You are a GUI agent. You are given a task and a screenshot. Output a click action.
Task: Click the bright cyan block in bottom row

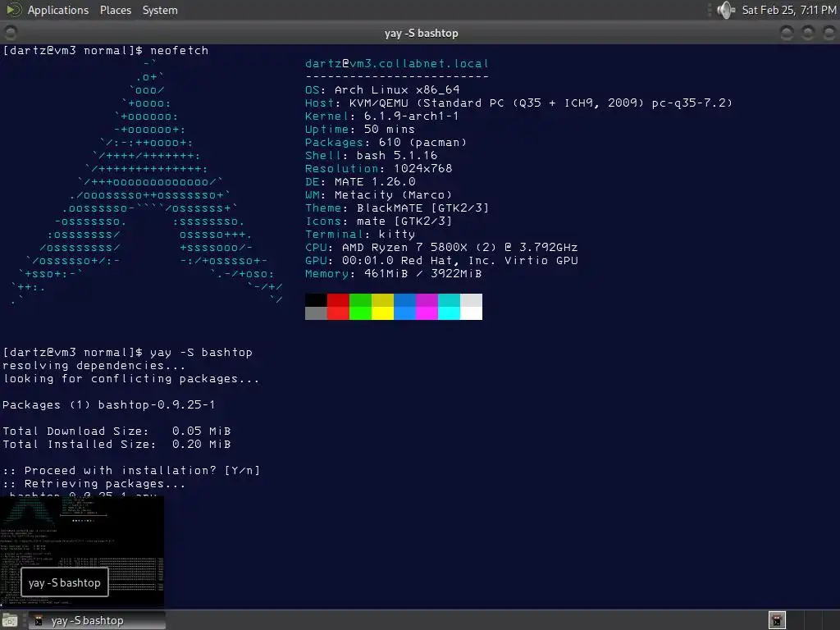coord(449,313)
